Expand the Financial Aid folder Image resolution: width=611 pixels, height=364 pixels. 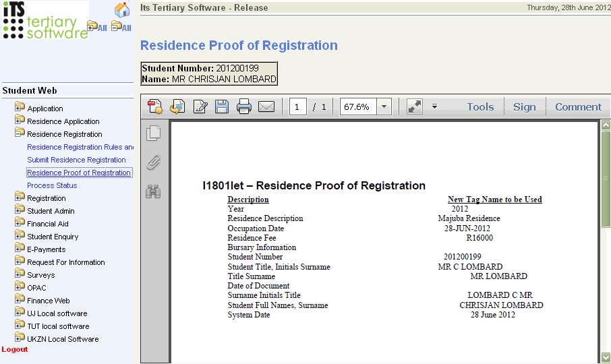[20, 222]
